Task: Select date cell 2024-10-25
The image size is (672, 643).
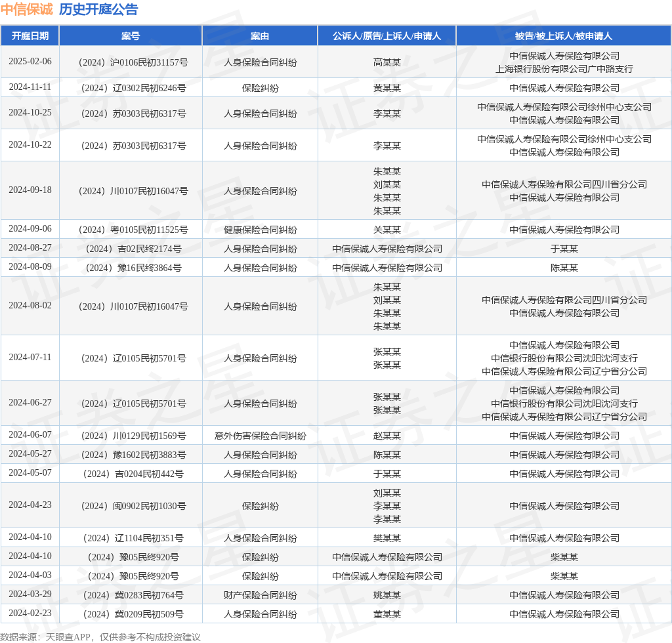Action: pyautogui.click(x=30, y=113)
